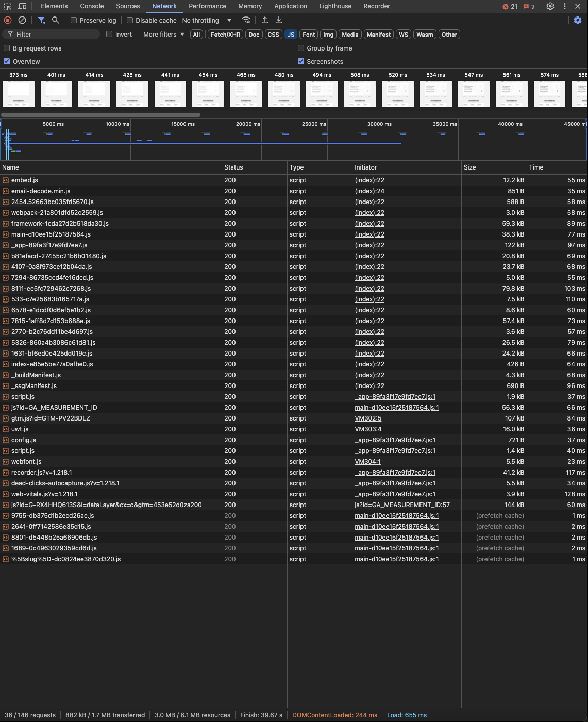Switch to the Elements tab
This screenshot has width=588, height=722.
[54, 6]
